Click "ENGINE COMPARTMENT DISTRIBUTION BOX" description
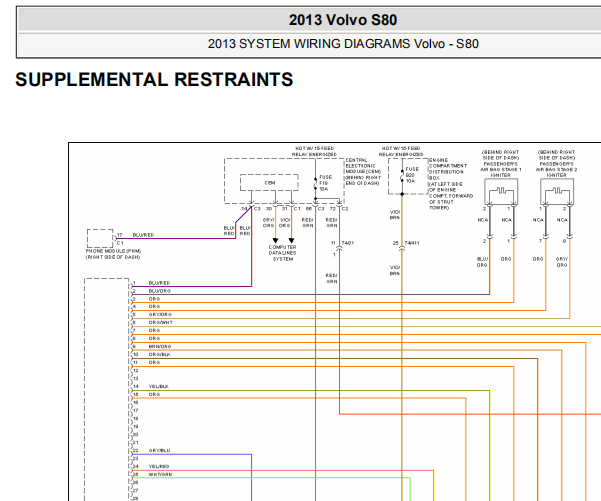601x501 pixels. (x=448, y=169)
